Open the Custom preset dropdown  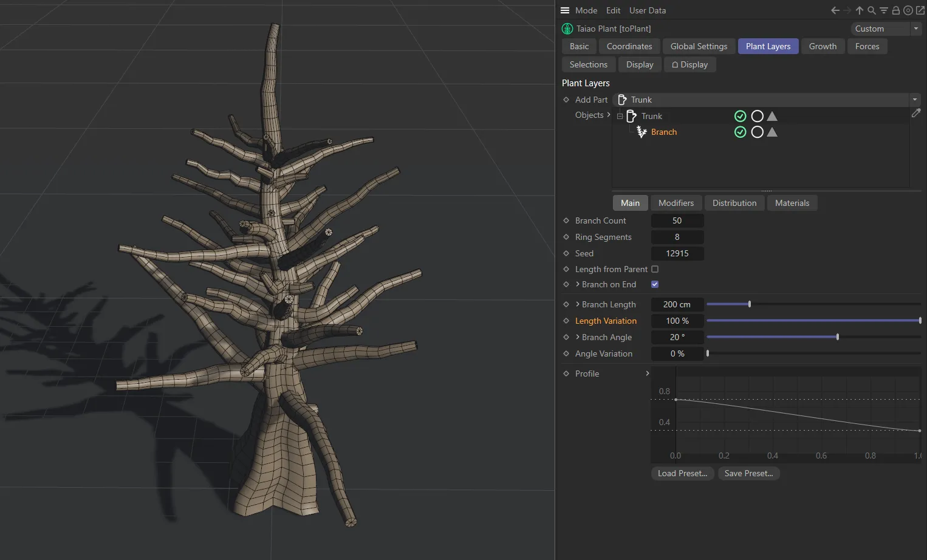[x=915, y=29]
